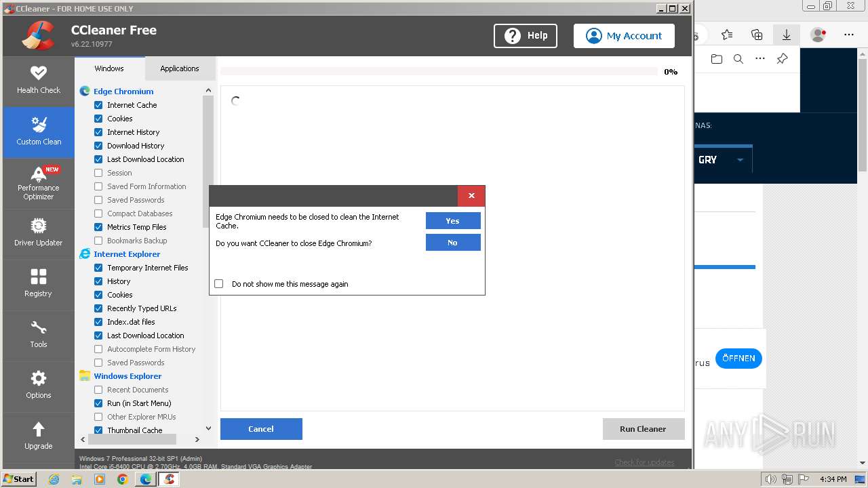Open File Explorer from taskbar
Screen dimensions: 868x488
77,479
